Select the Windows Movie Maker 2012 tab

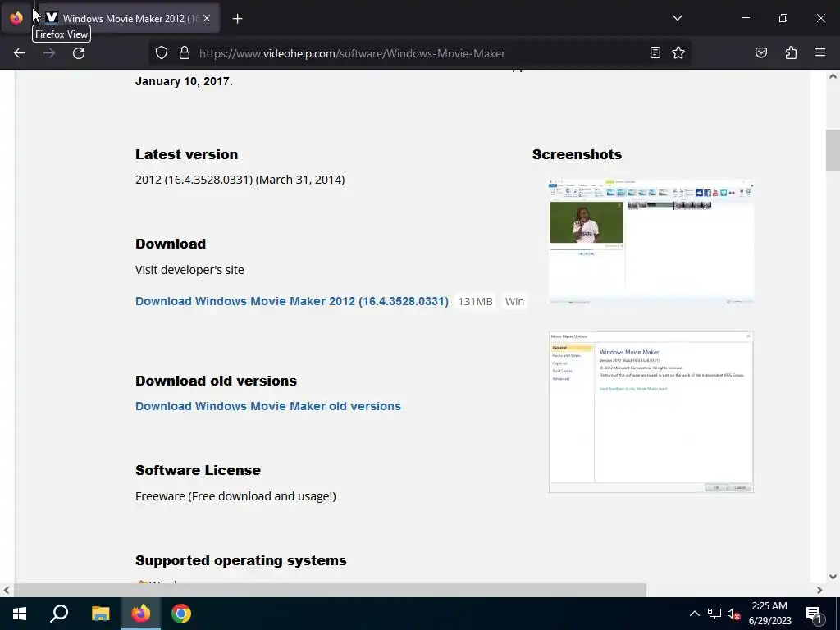(129, 18)
